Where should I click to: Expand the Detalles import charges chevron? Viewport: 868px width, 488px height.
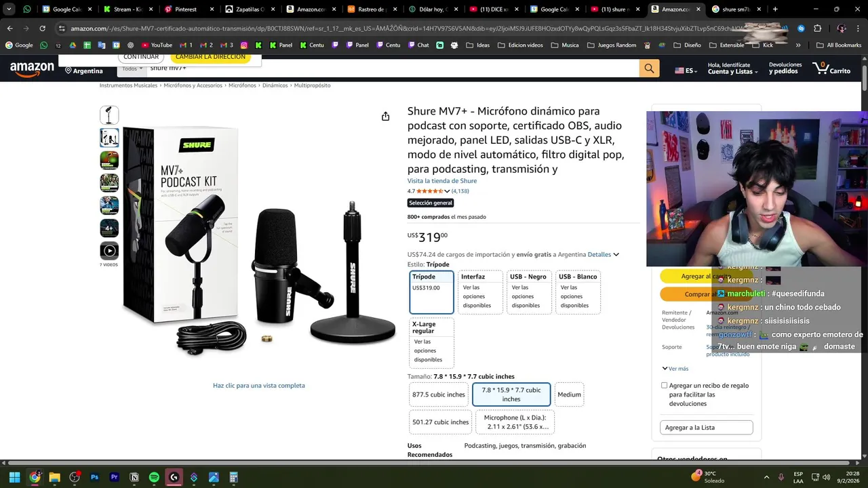(x=616, y=255)
